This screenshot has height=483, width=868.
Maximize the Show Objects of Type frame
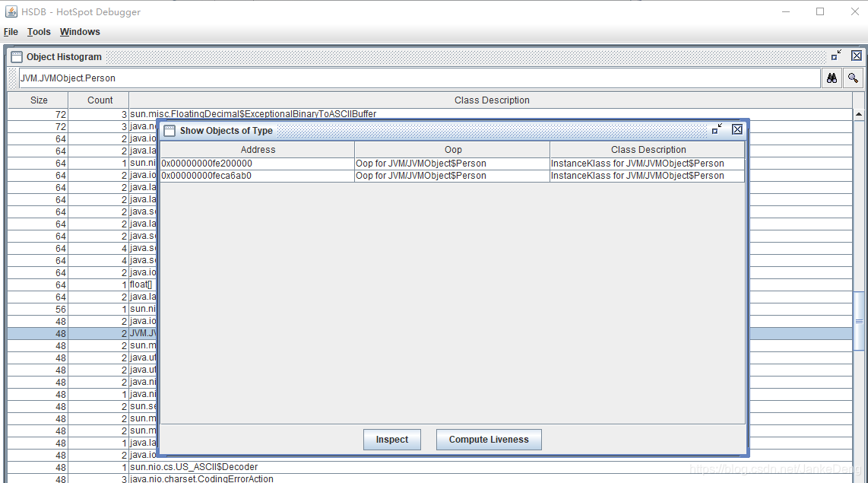pyautogui.click(x=717, y=129)
